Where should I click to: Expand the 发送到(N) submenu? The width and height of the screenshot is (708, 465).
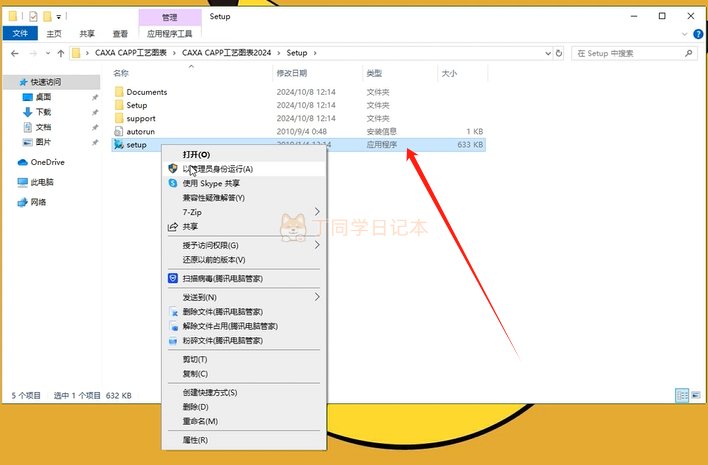click(x=244, y=297)
